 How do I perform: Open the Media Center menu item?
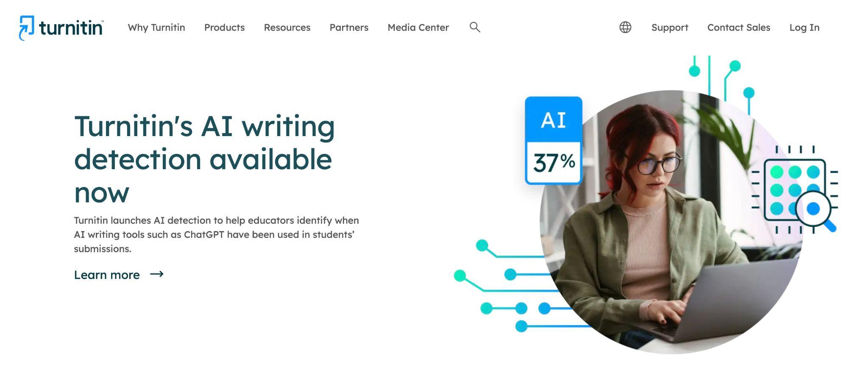click(x=418, y=28)
